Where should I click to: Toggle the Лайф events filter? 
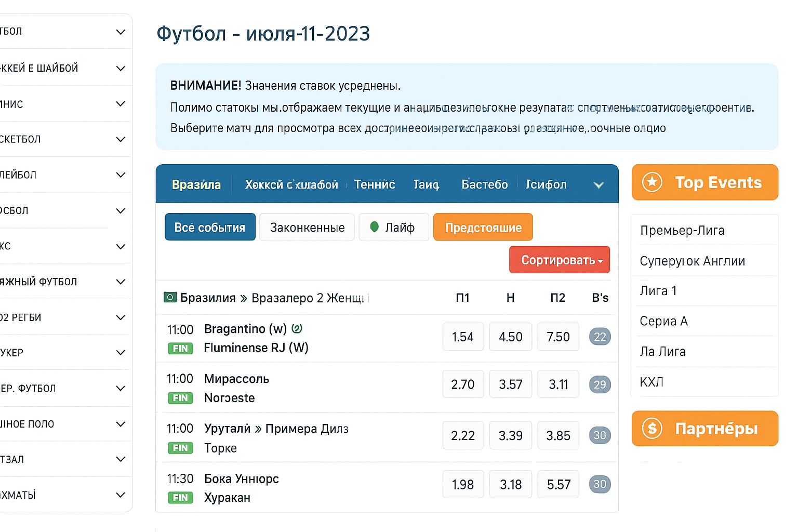click(394, 227)
